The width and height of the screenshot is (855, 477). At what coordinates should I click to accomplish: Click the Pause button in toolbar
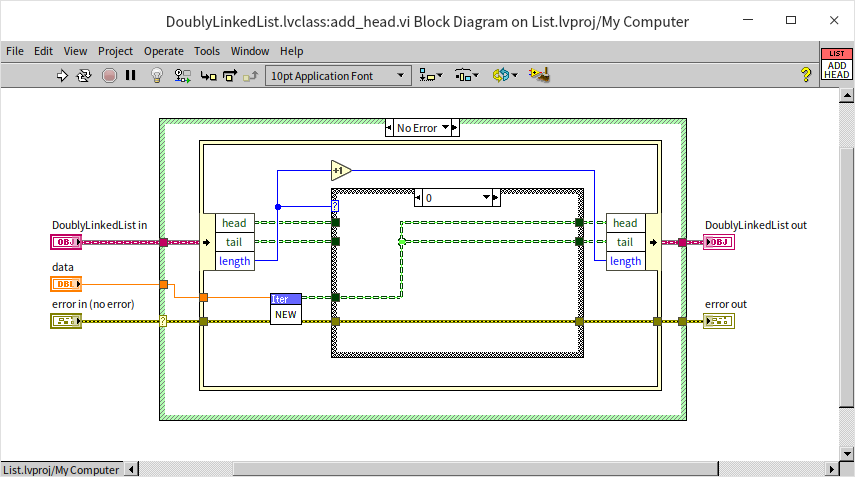pyautogui.click(x=131, y=75)
